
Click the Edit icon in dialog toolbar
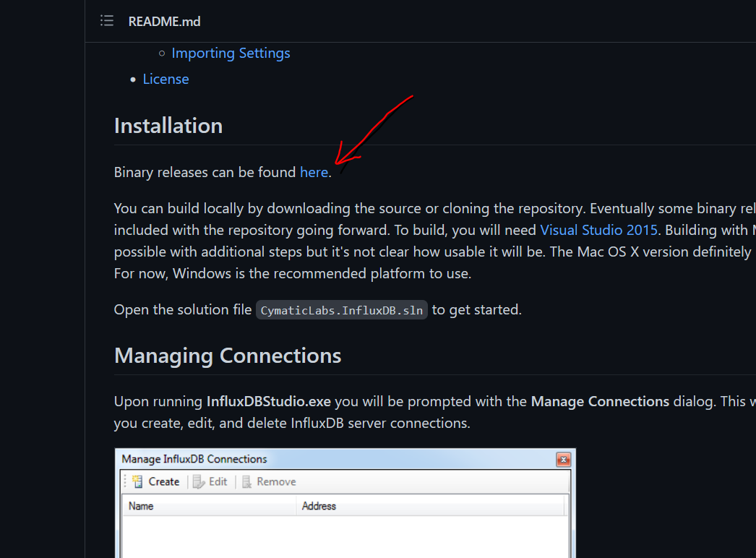click(x=199, y=482)
